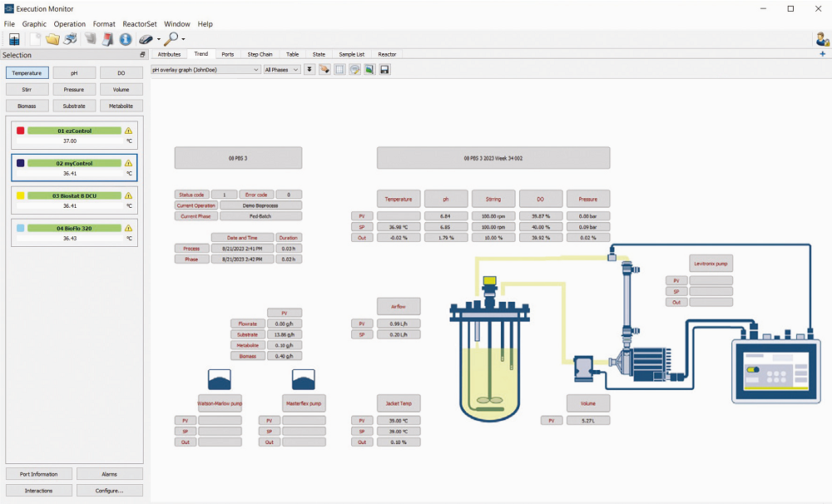Image resolution: width=832 pixels, height=504 pixels.
Task: Click warning triangle for 01 ezControl
Action: pos(128,131)
